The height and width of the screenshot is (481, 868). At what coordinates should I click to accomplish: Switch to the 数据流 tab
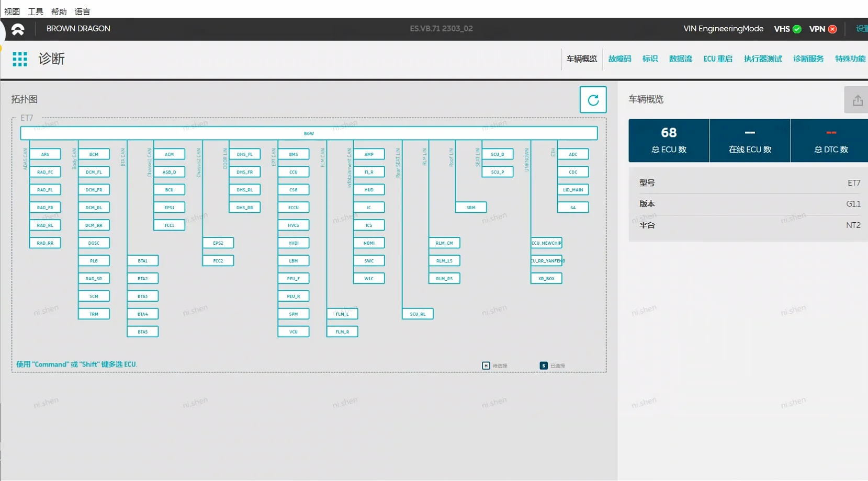click(680, 59)
